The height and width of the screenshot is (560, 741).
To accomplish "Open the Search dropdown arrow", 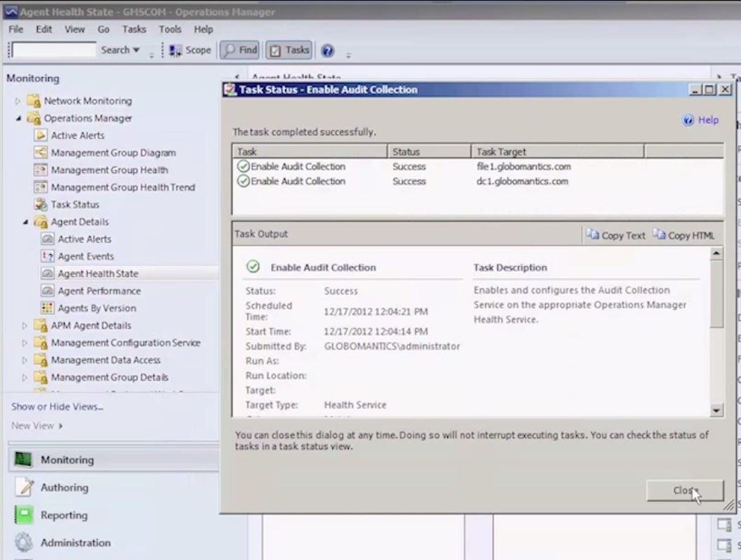I will [x=136, y=51].
